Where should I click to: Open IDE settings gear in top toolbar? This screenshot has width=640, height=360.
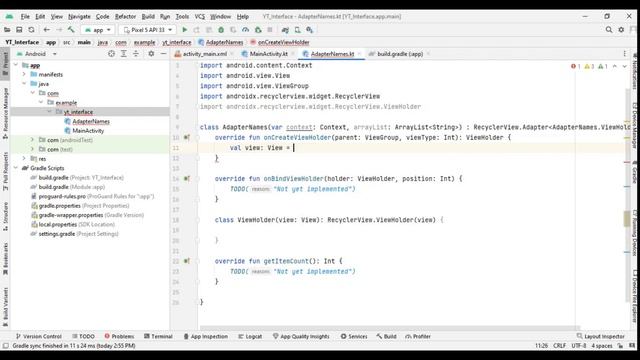pyautogui.click(x=621, y=30)
